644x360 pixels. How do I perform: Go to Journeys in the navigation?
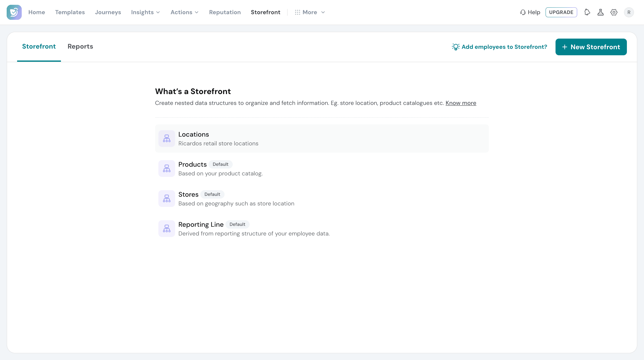coord(108,12)
